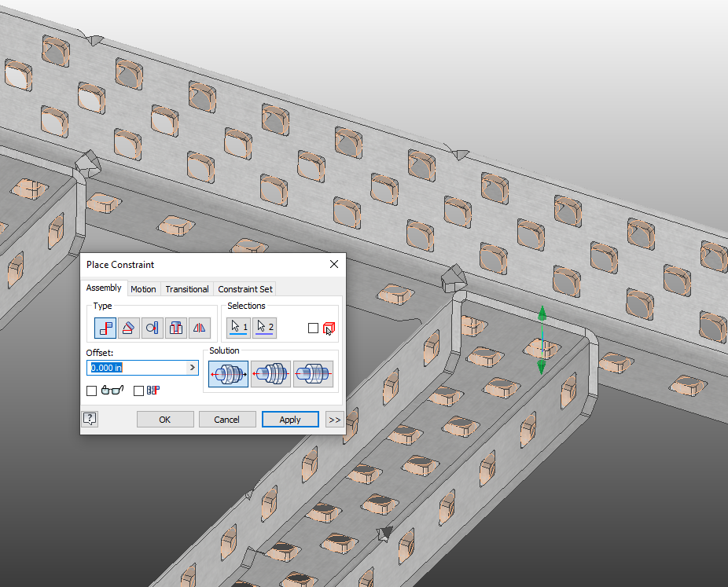
Task: Switch to the Motion tab
Action: (143, 289)
